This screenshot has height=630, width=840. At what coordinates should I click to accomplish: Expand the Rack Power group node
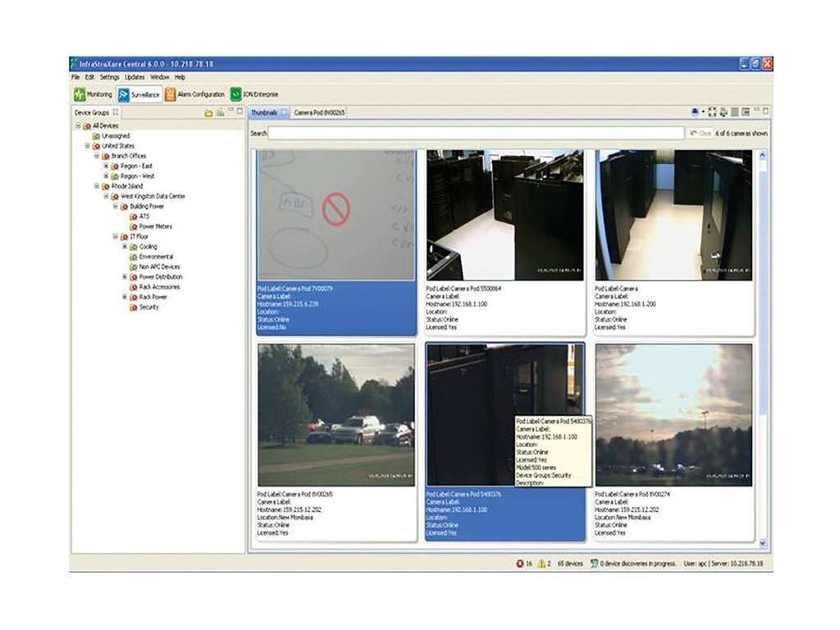point(125,297)
